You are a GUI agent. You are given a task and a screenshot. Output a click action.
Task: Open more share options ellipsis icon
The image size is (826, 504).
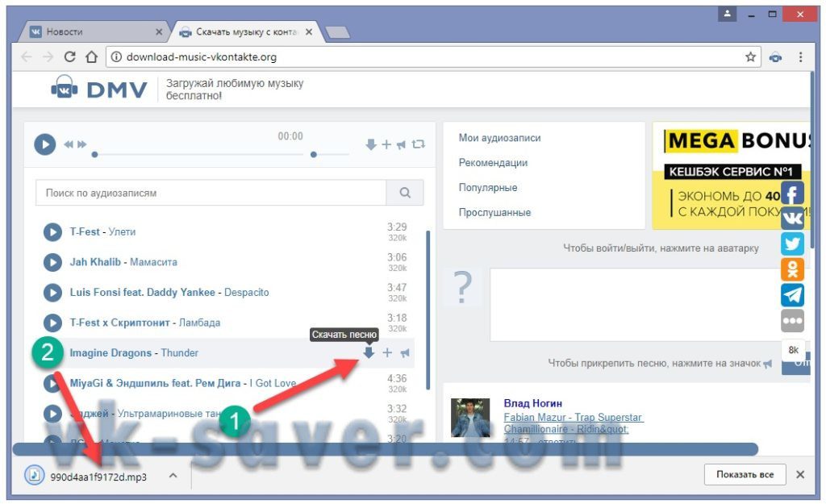click(792, 320)
